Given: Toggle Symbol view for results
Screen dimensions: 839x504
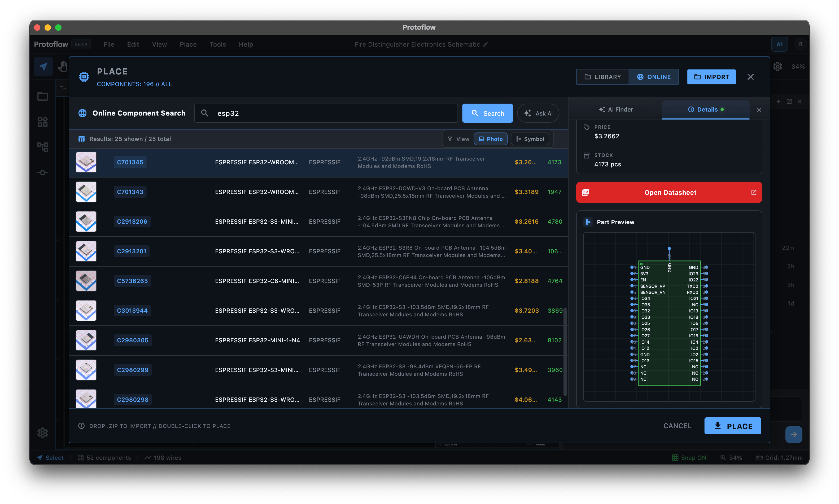Looking at the screenshot, I should point(530,139).
